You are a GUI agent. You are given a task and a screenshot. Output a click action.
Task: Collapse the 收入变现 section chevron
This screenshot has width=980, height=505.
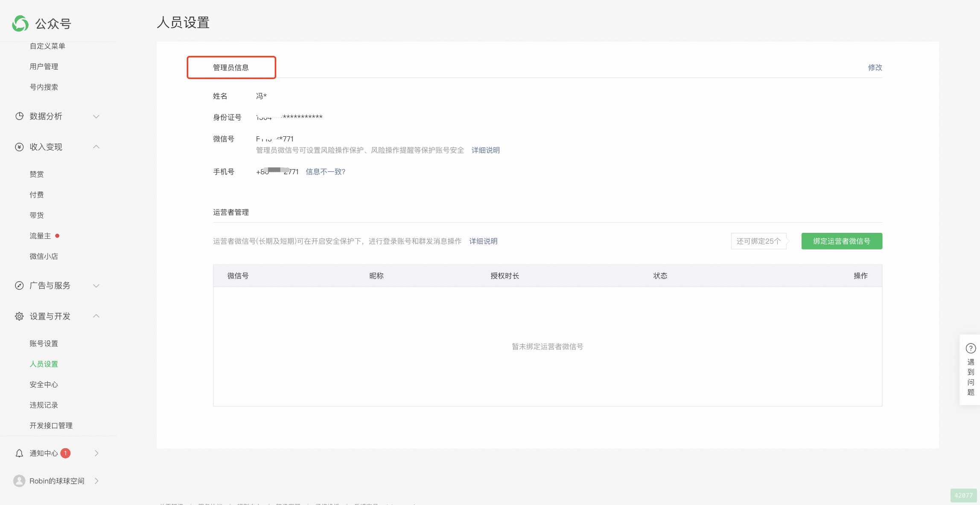(96, 147)
